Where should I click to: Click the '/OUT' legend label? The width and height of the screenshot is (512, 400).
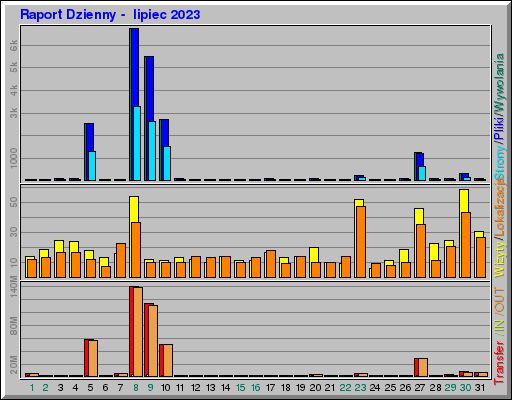click(499, 301)
